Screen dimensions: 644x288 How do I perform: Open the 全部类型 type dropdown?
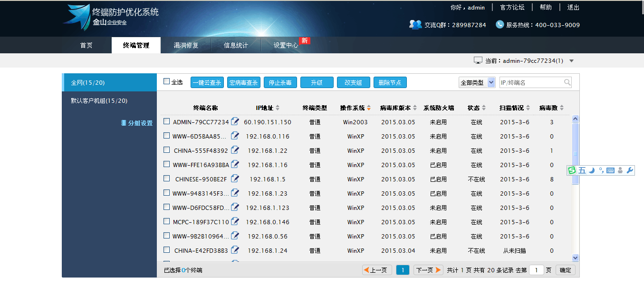(477, 82)
